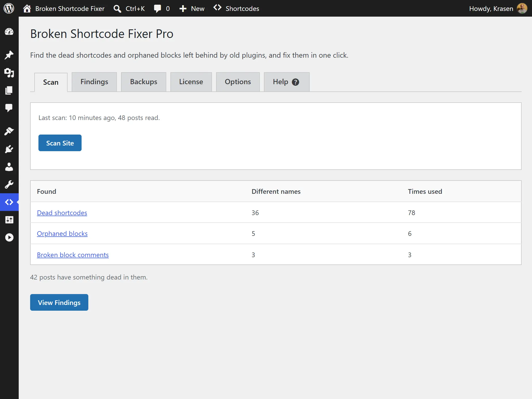Switch to the Backups tab
Image resolution: width=532 pixels, height=399 pixels.
(144, 82)
